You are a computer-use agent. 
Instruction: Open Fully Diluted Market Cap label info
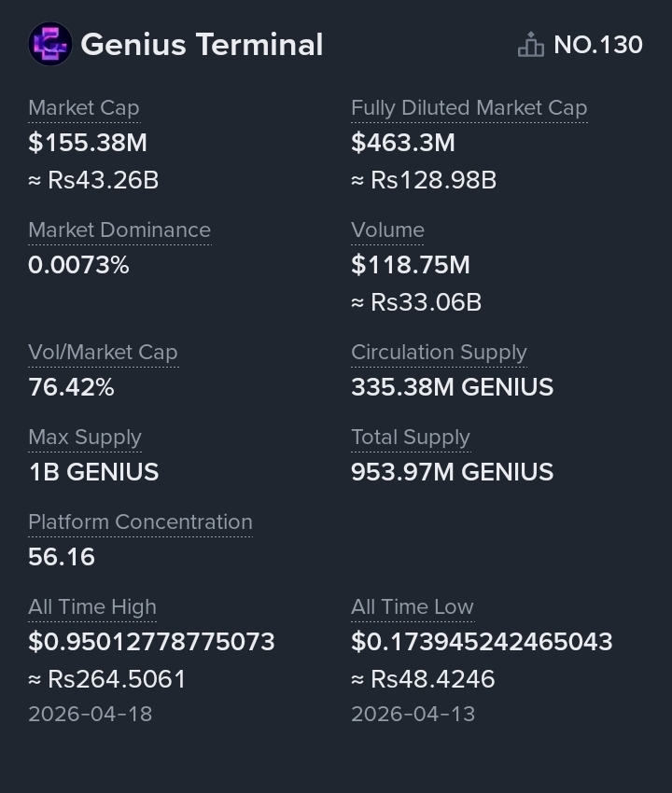pos(469,107)
